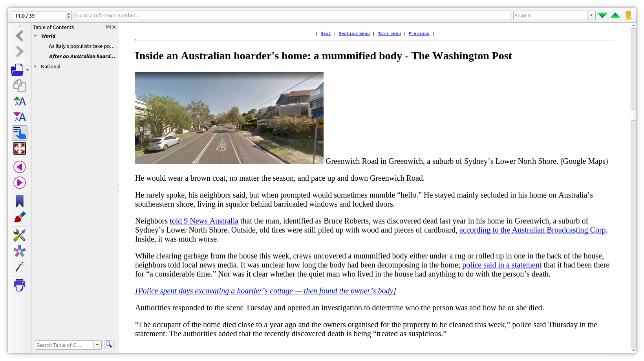Click the scrollbar down arrow
The width and height of the screenshot is (644, 361).
point(633,350)
